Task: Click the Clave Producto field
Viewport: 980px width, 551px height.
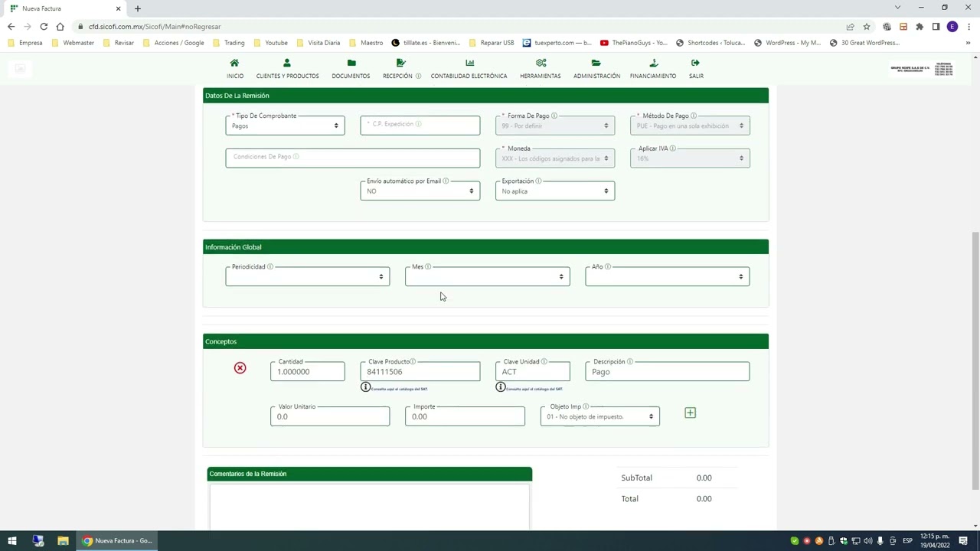Action: coord(420,372)
